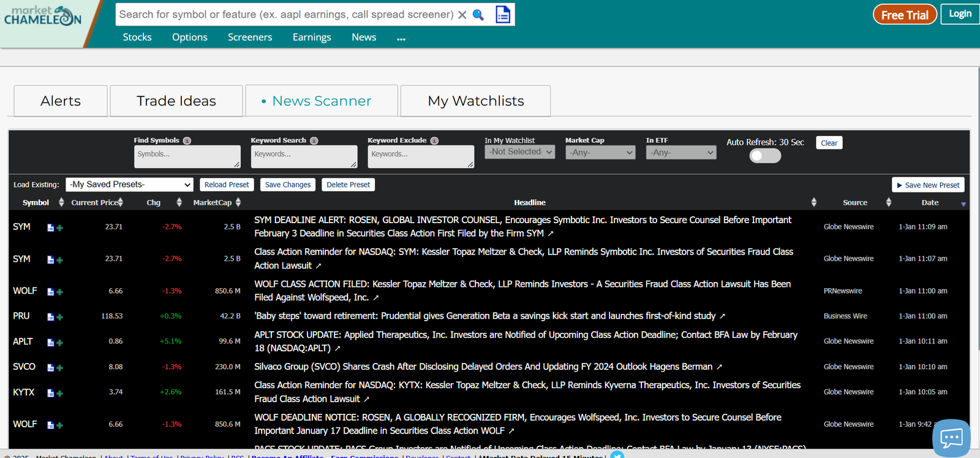
Task: Open the document icon in the PRU row
Action: click(51, 317)
